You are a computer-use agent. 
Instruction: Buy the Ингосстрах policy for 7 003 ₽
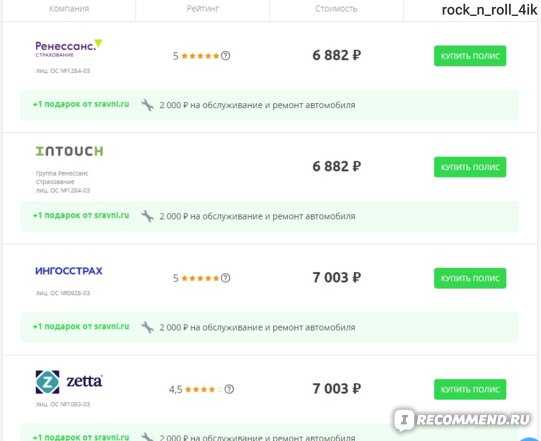(470, 278)
